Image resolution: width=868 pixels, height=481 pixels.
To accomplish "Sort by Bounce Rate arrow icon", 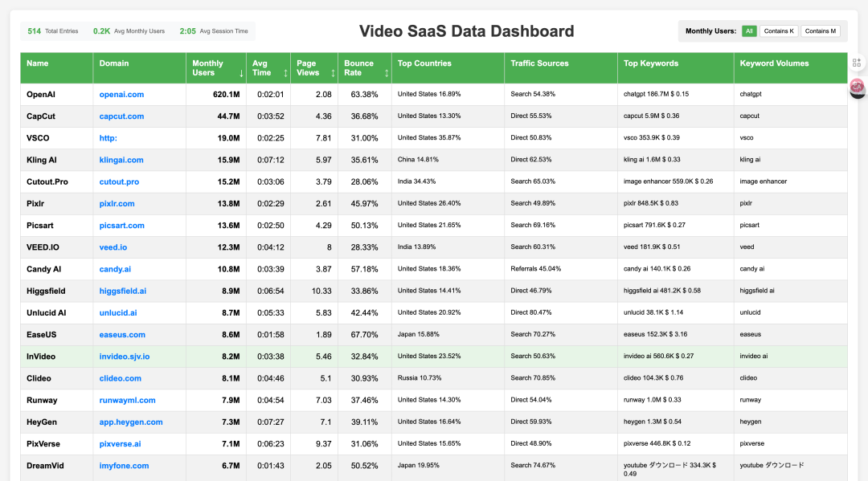I will coord(387,73).
